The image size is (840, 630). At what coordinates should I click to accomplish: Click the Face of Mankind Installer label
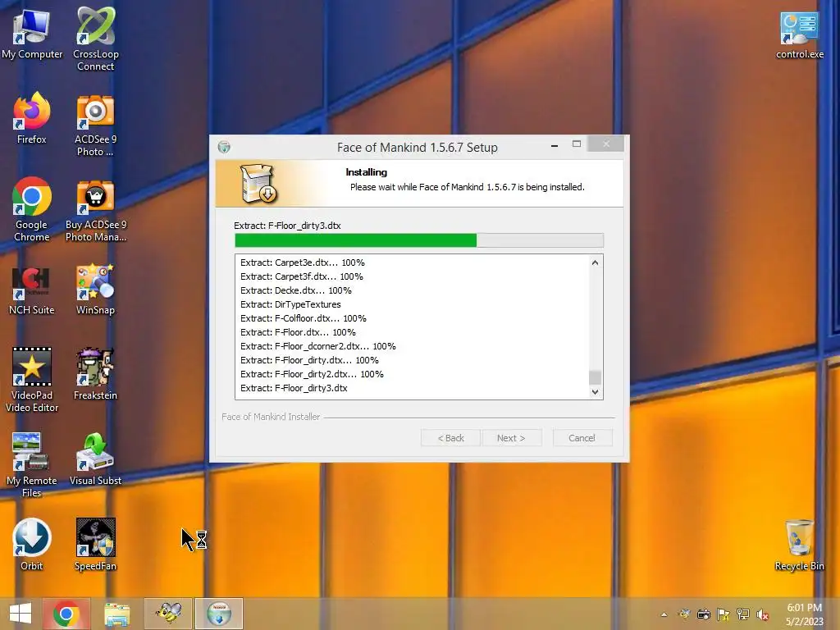271,417
